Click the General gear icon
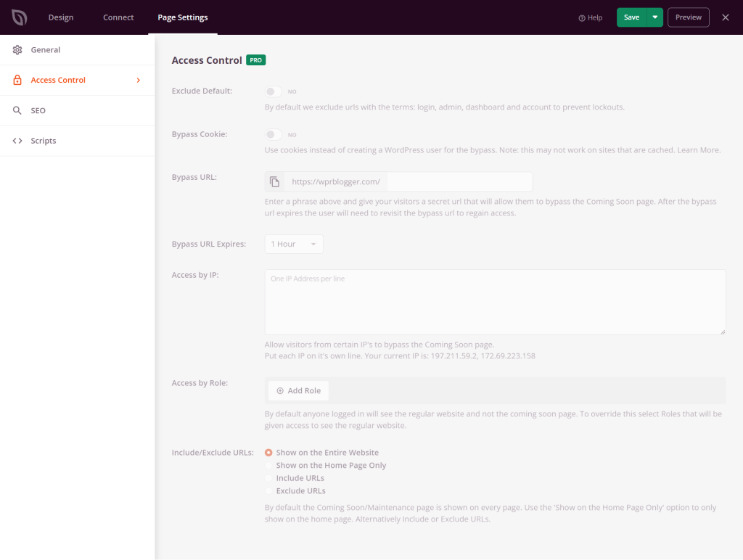 pos(17,50)
